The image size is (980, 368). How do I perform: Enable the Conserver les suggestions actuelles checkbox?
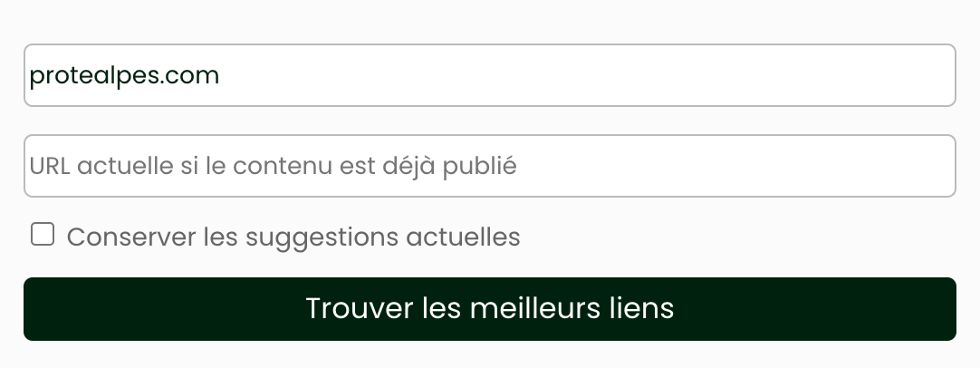(43, 236)
